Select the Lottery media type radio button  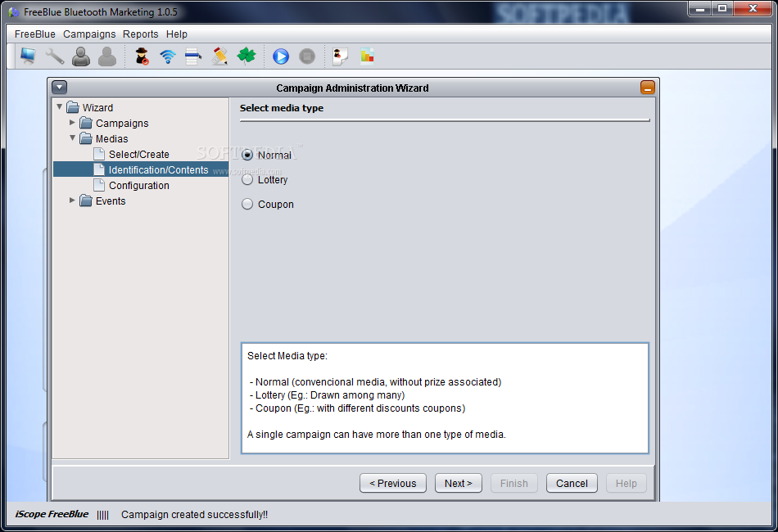(x=247, y=179)
